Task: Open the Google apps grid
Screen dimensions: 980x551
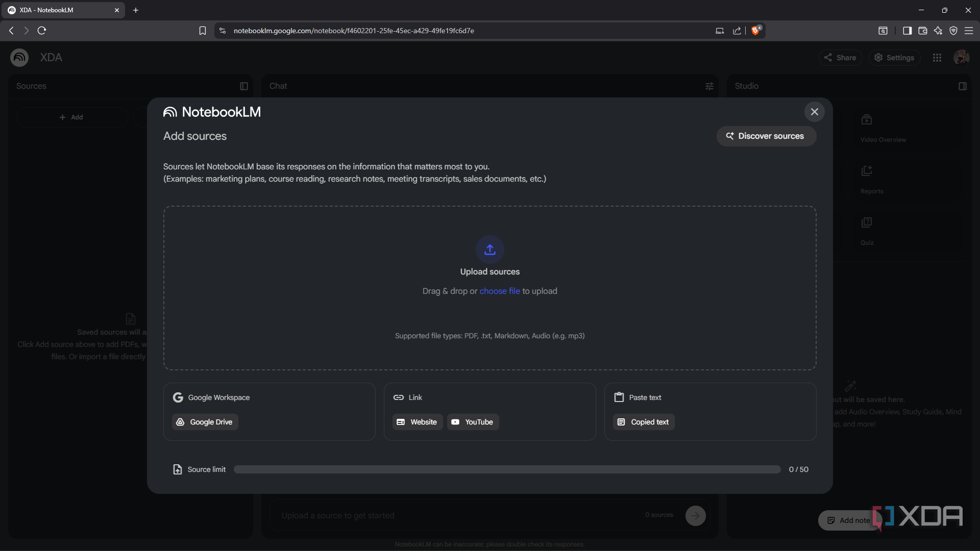Action: 937,58
